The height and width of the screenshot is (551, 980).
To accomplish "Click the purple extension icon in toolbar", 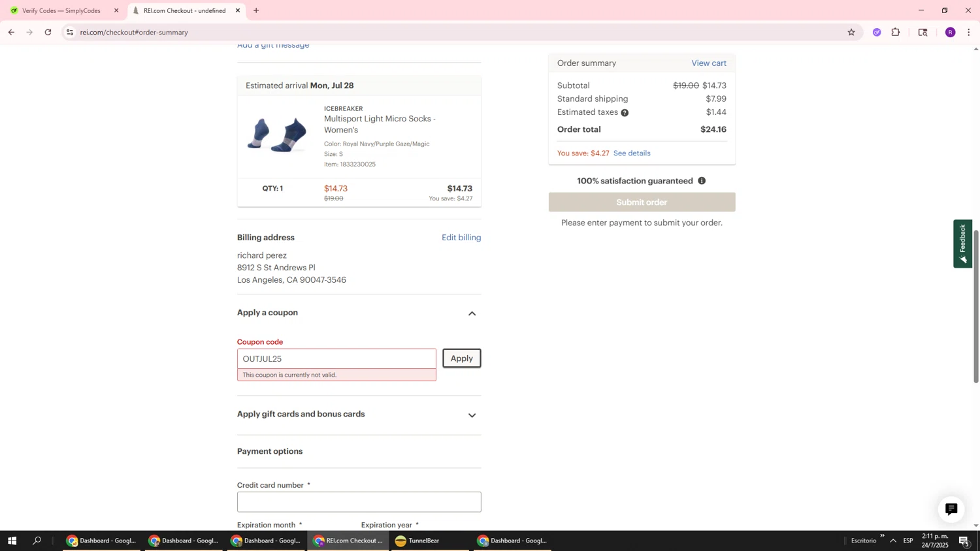I will tap(877, 32).
